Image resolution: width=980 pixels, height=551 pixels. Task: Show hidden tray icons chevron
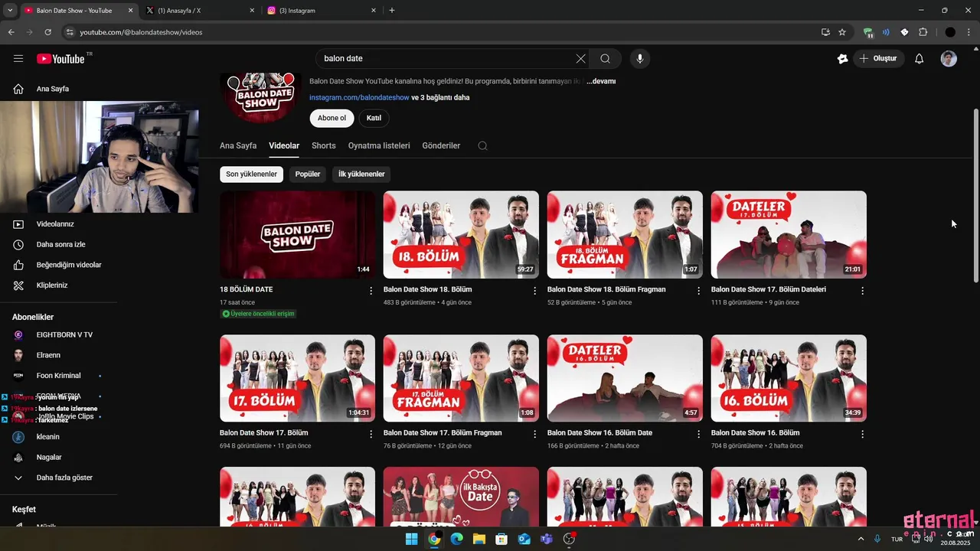coord(861,539)
